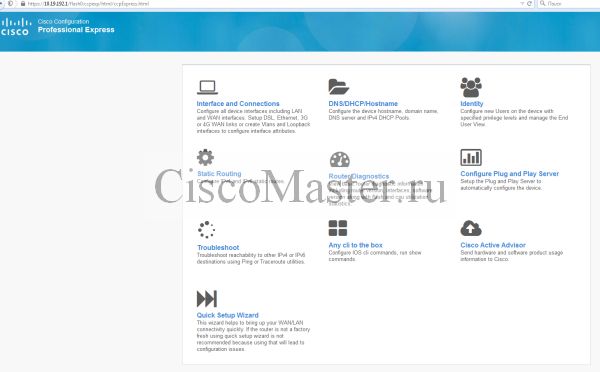Launch the Quick Setup Wizard link
Viewport: 600px width, 372px height.
coord(228,315)
